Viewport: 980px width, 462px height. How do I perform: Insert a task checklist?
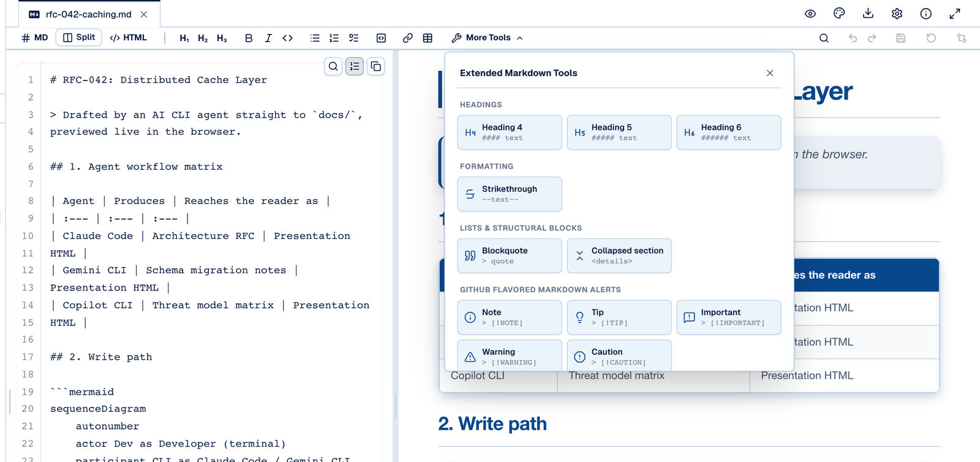point(353,38)
